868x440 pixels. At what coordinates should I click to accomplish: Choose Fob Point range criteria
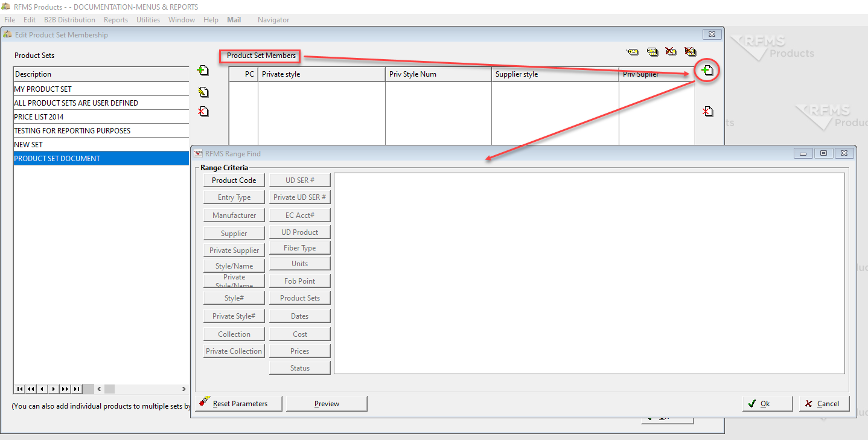tap(300, 281)
